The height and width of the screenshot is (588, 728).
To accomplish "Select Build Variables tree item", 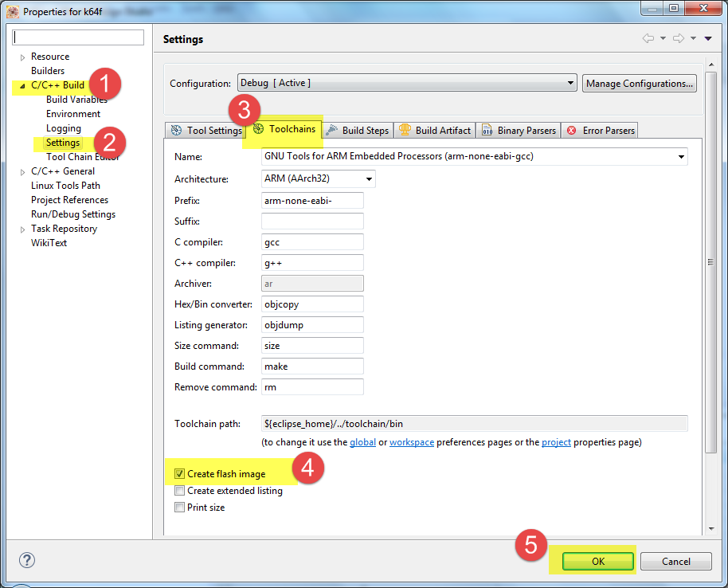I will [76, 100].
